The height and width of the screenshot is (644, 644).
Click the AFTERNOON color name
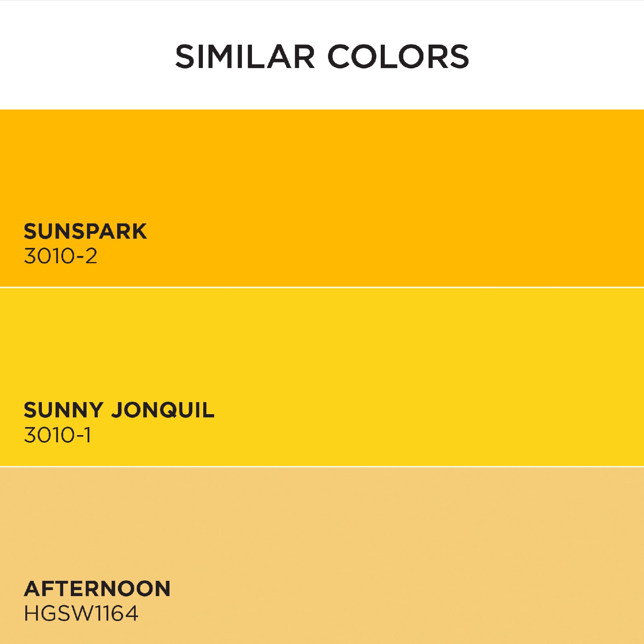click(97, 589)
